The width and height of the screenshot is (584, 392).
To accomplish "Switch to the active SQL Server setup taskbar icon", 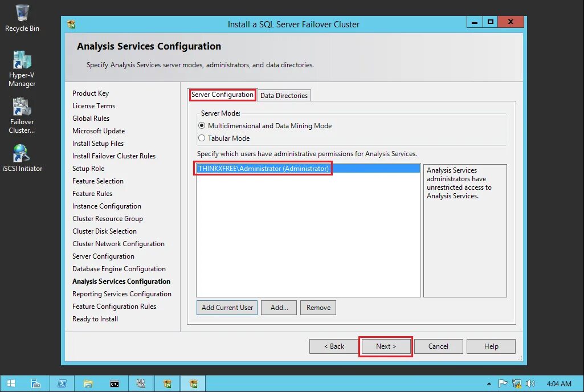I will coord(193,383).
